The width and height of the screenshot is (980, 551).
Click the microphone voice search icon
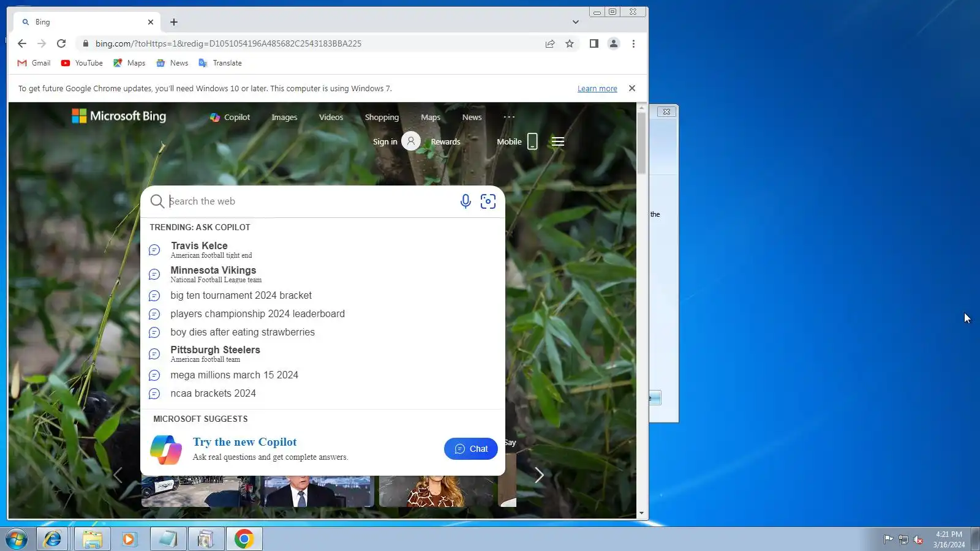466,201
